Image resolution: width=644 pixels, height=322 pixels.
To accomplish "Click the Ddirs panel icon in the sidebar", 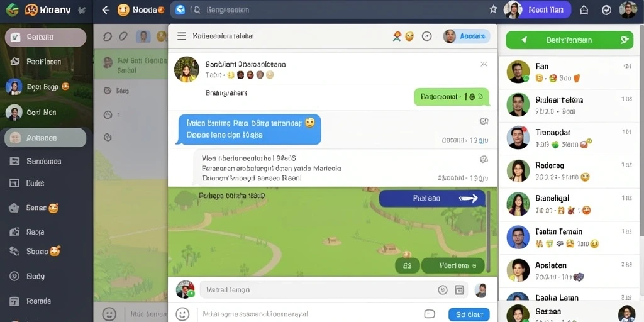I will click(14, 183).
